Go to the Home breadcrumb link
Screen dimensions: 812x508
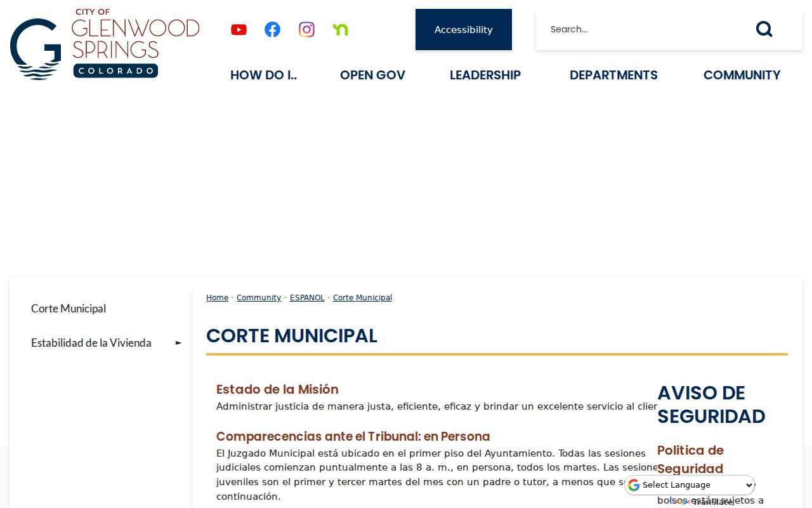[x=217, y=298]
